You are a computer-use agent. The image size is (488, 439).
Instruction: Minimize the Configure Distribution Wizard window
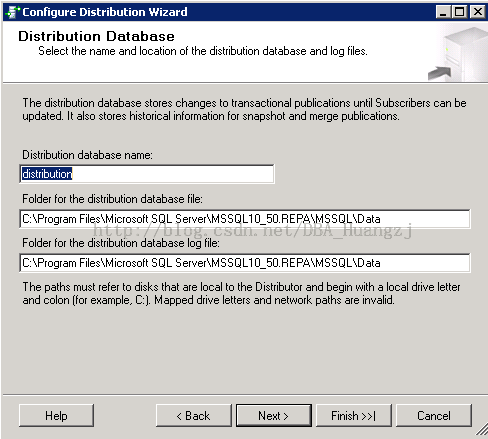tap(443, 12)
